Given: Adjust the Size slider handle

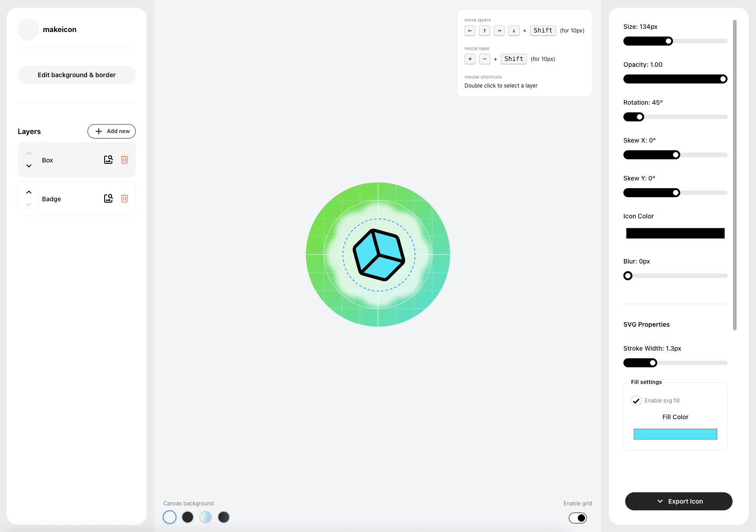Looking at the screenshot, I should (x=669, y=41).
